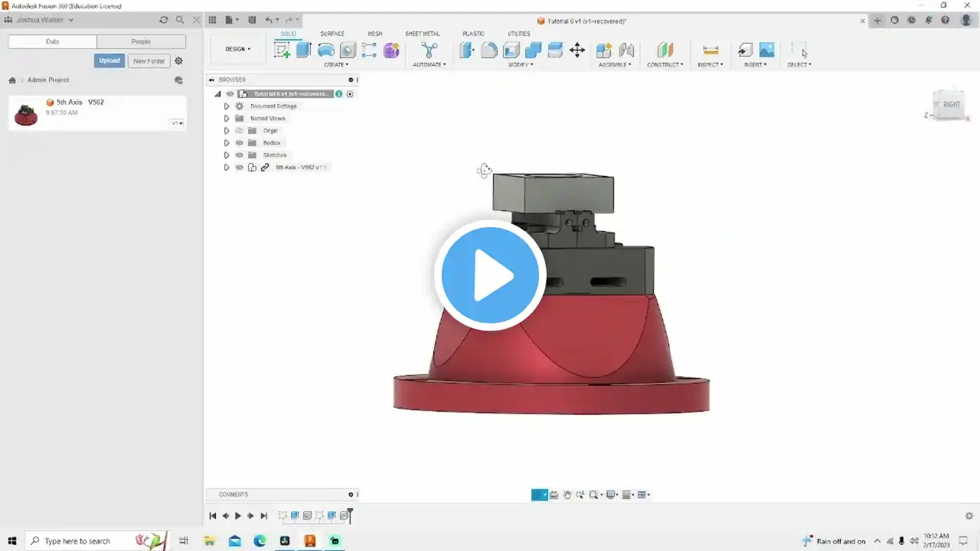The width and height of the screenshot is (980, 551).
Task: Toggle visibility eye of Sketches folder
Action: click(240, 155)
